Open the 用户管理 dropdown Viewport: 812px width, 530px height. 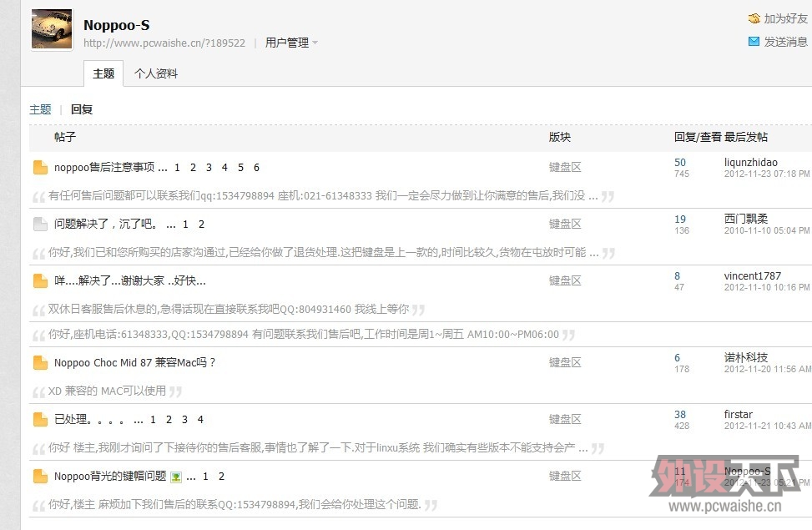(x=291, y=43)
